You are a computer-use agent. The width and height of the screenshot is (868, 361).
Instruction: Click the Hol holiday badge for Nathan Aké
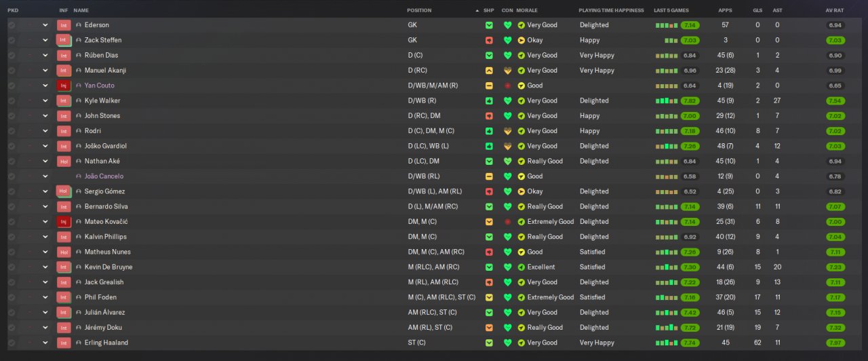[x=64, y=161]
